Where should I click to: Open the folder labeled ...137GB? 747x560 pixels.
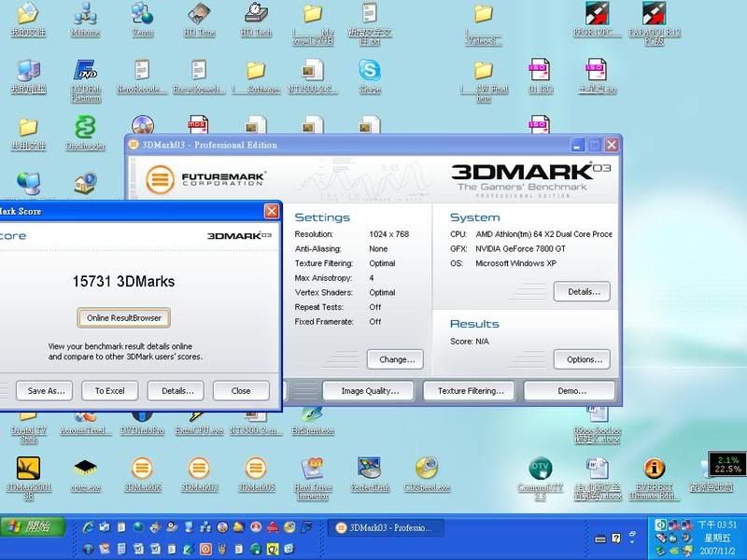pyautogui.click(x=313, y=24)
